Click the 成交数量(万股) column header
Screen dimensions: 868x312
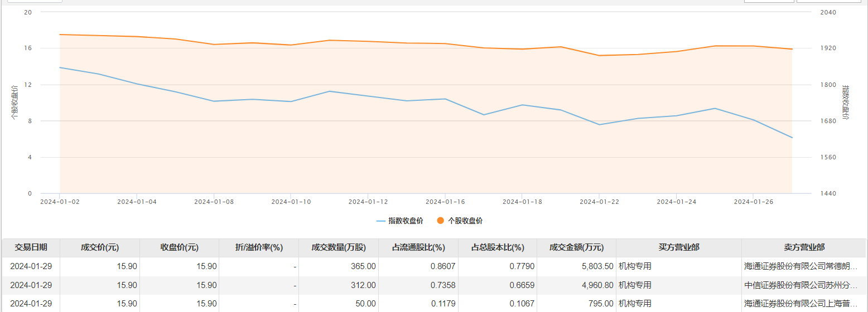[339, 248]
